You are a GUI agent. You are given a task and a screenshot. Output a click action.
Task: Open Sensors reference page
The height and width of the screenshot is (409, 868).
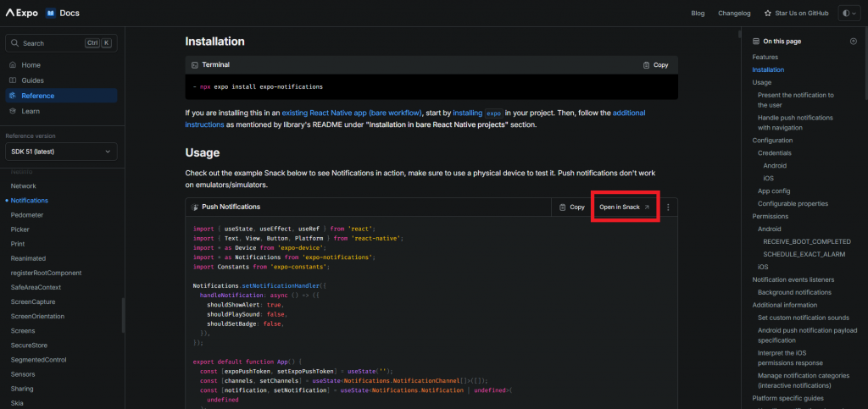[23, 374]
